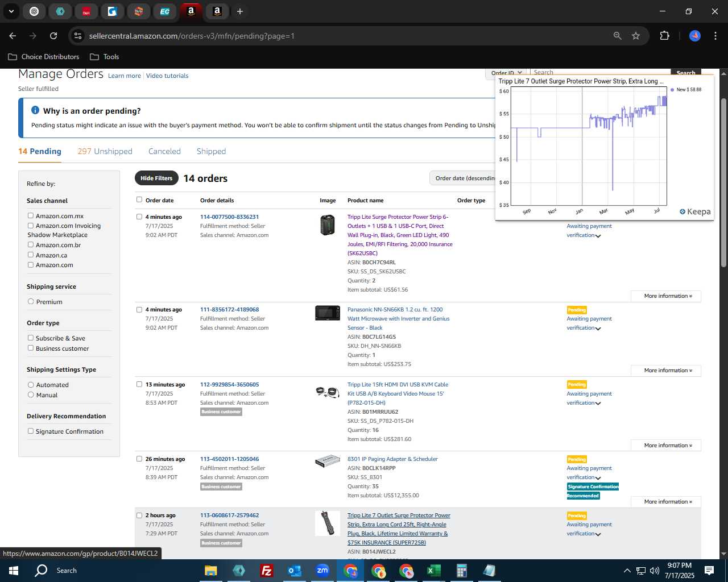Enable the Subscribe & Save order filter

pyautogui.click(x=31, y=338)
